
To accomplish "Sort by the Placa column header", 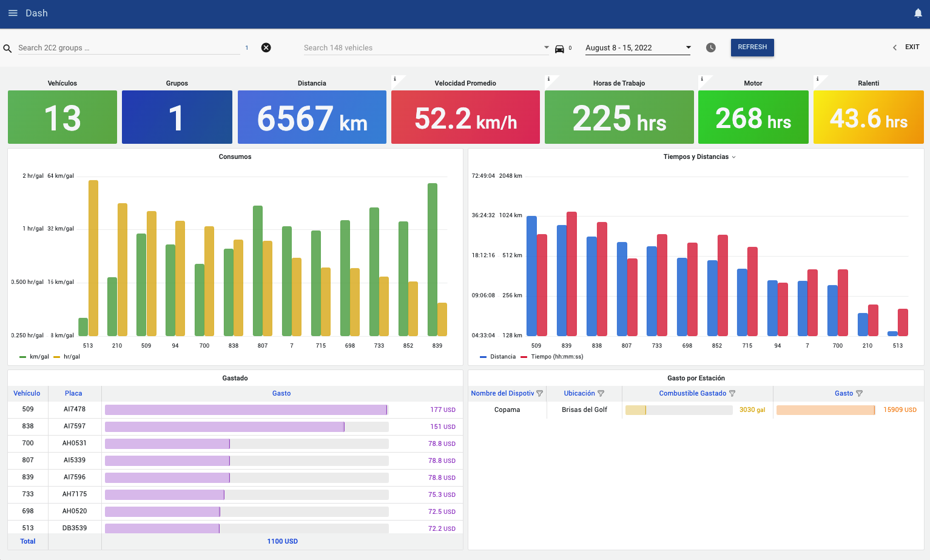I will (x=73, y=393).
